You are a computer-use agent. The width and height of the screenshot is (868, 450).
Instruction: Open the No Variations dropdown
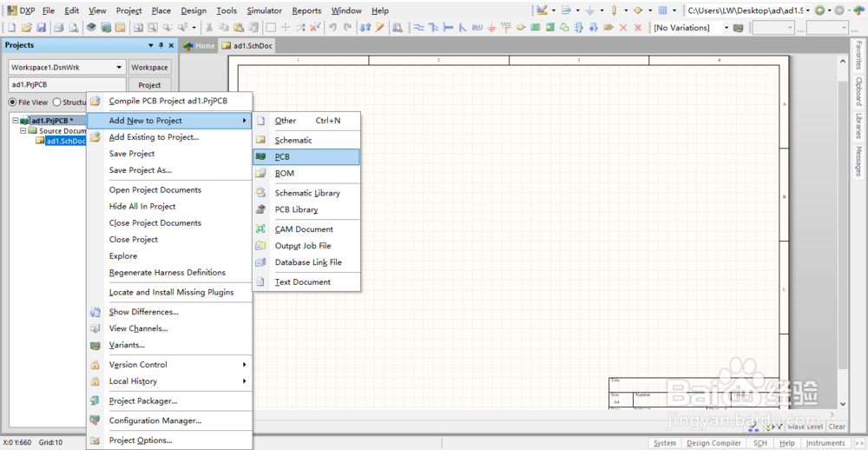coord(726,27)
